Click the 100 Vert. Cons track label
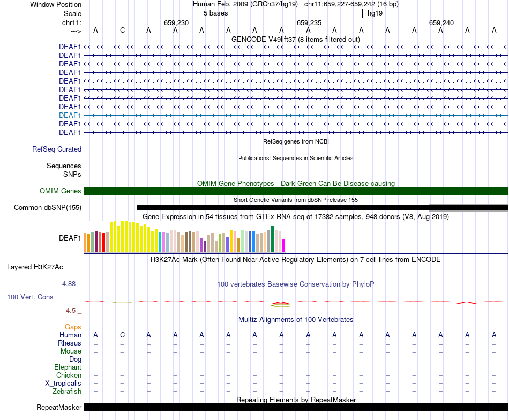This screenshot has width=509, height=420. (30, 297)
